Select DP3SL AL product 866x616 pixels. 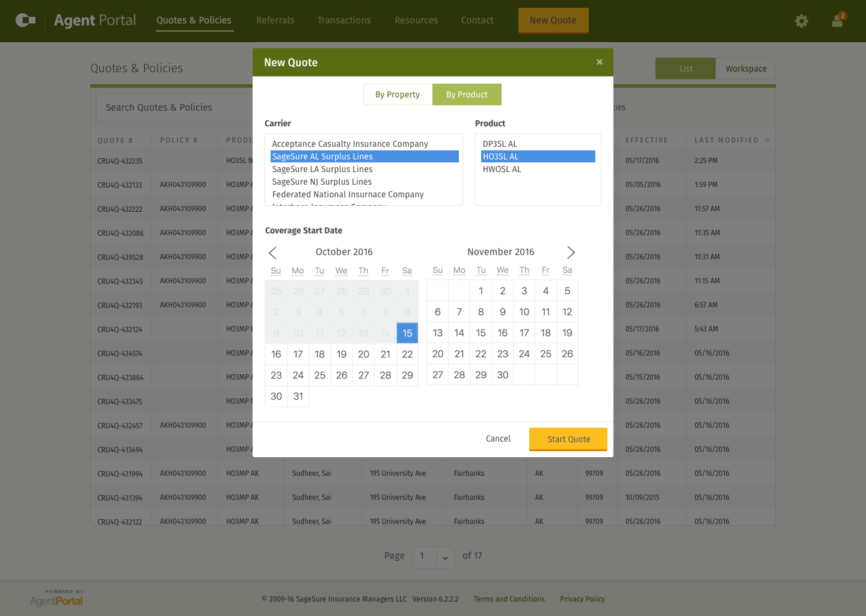538,144
